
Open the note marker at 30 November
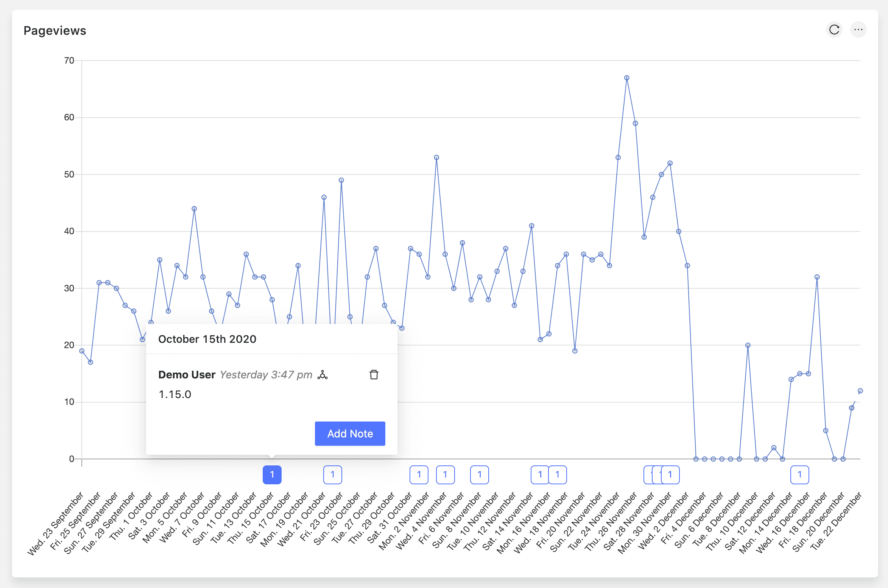671,474
